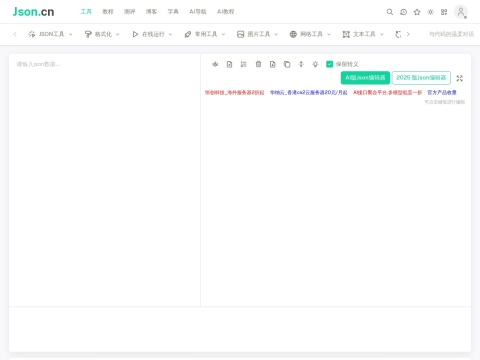Open the user avatar menu
Viewport: 480px width, 360px height.
(461, 12)
